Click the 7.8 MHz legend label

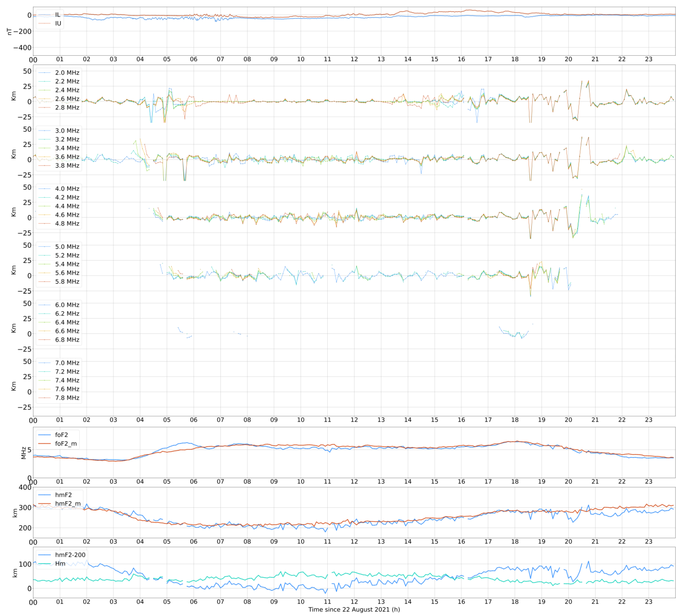click(67, 398)
